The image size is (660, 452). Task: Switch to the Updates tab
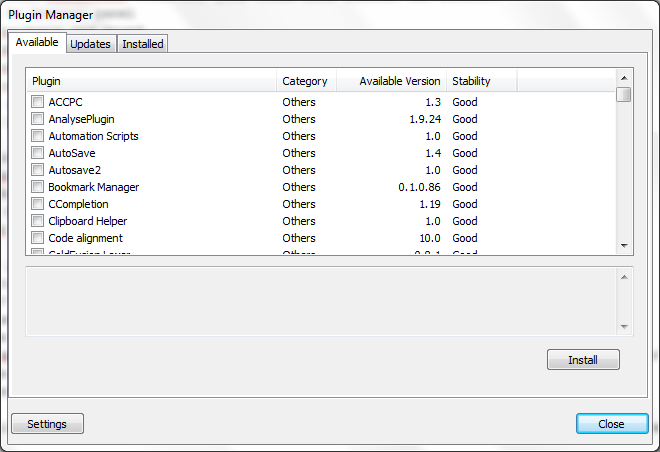tap(90, 44)
